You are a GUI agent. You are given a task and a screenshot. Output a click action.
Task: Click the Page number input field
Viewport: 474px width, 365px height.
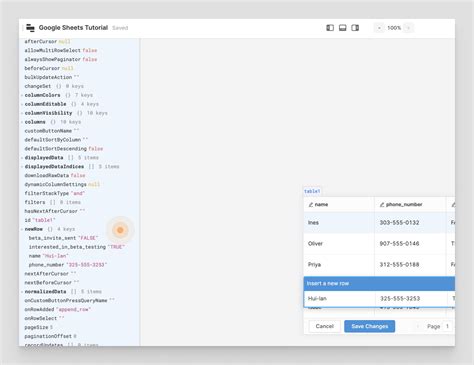pyautogui.click(x=448, y=326)
